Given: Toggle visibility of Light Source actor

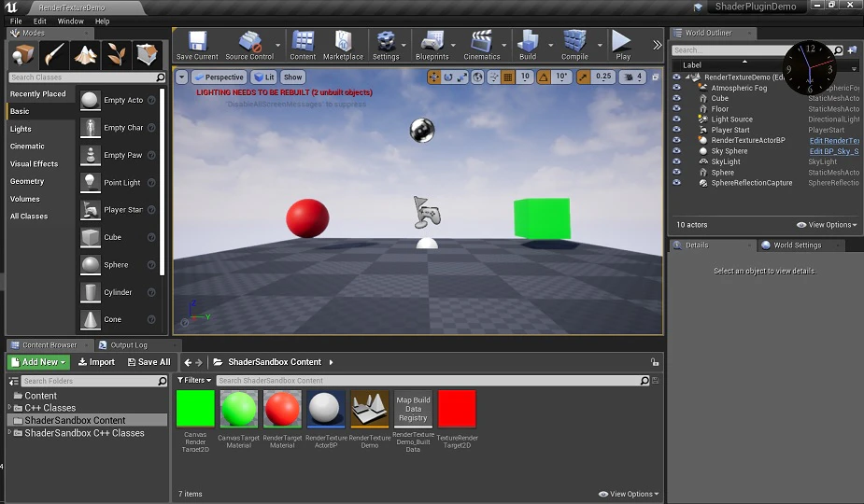Looking at the screenshot, I should click(x=676, y=119).
